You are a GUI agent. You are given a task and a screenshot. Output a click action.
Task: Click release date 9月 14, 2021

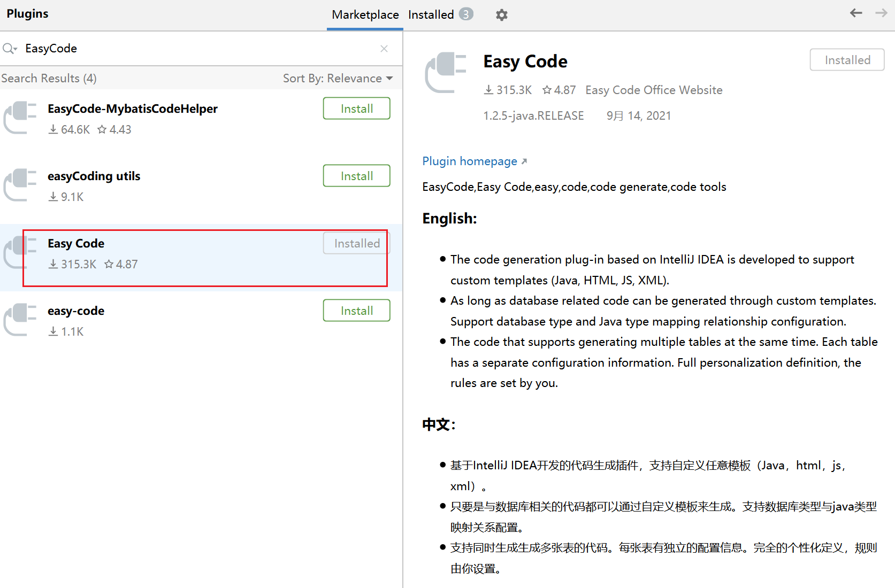click(x=639, y=115)
